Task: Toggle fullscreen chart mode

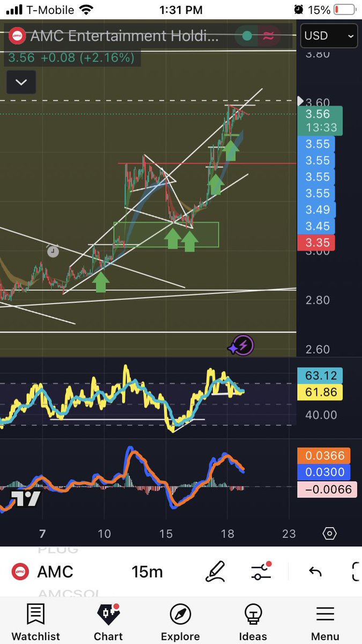Action: tap(356, 572)
